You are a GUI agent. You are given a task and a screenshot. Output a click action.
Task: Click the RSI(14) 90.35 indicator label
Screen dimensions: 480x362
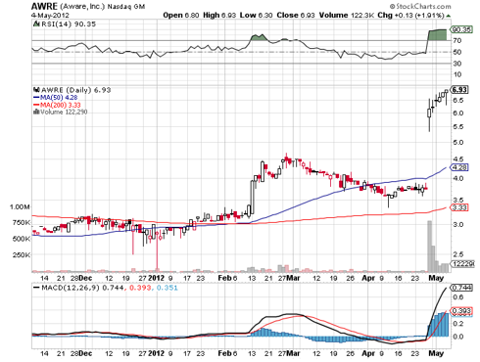tap(68, 24)
